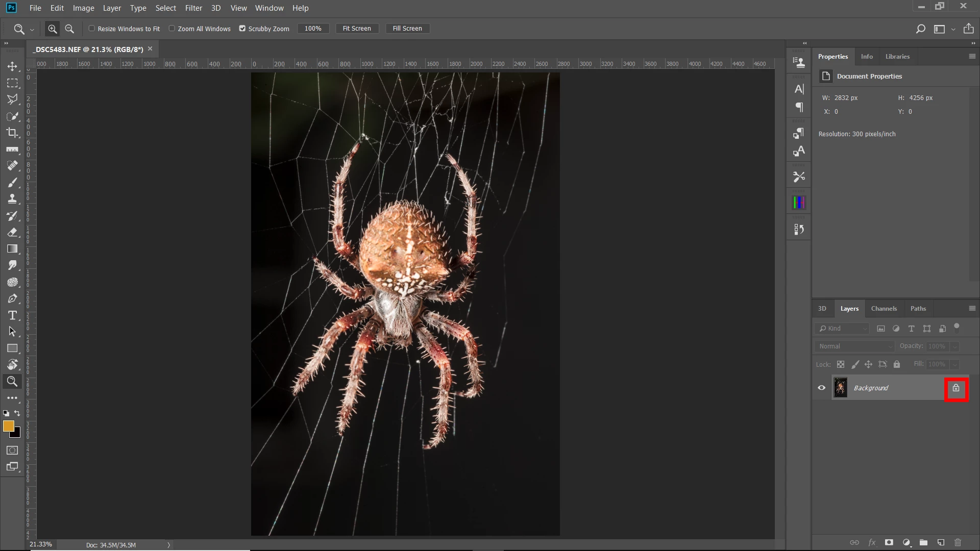980x551 pixels.
Task: Select the Crop tool
Action: 12,133
